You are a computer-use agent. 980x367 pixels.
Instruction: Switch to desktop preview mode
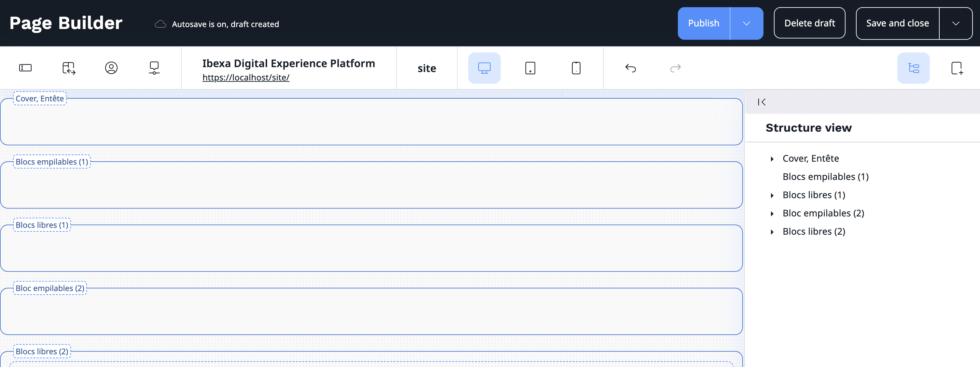click(484, 68)
